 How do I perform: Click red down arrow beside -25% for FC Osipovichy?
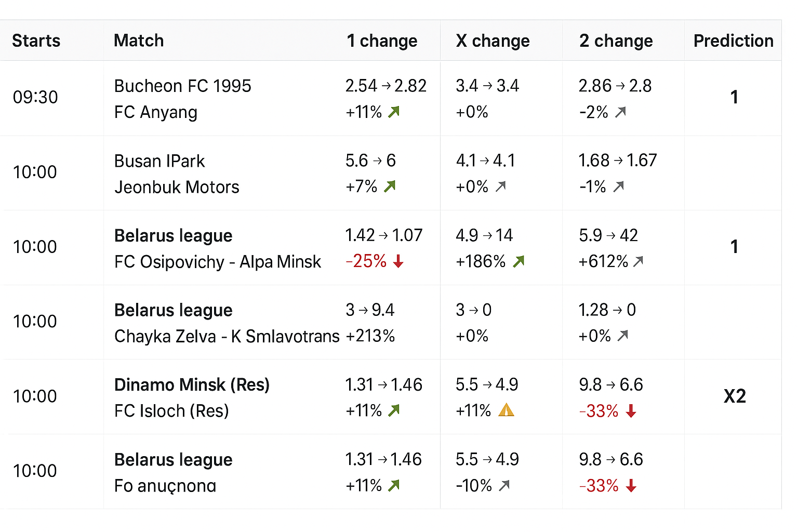(x=398, y=261)
